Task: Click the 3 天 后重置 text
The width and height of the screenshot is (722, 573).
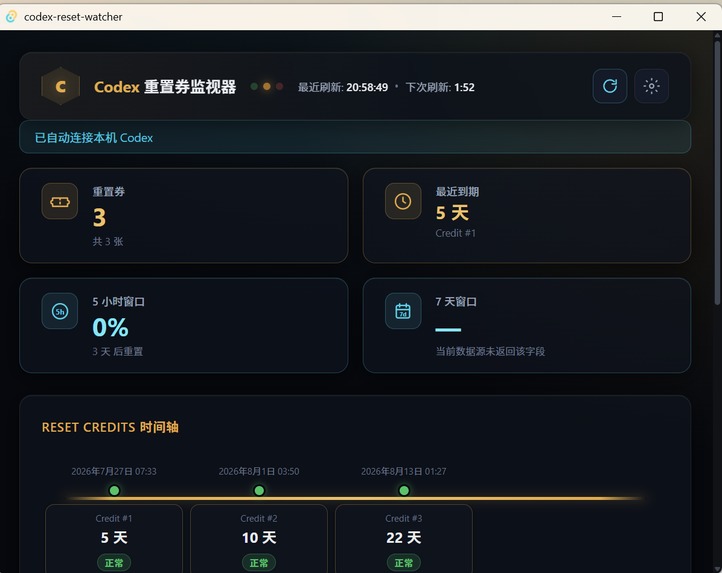Action: 118,351
